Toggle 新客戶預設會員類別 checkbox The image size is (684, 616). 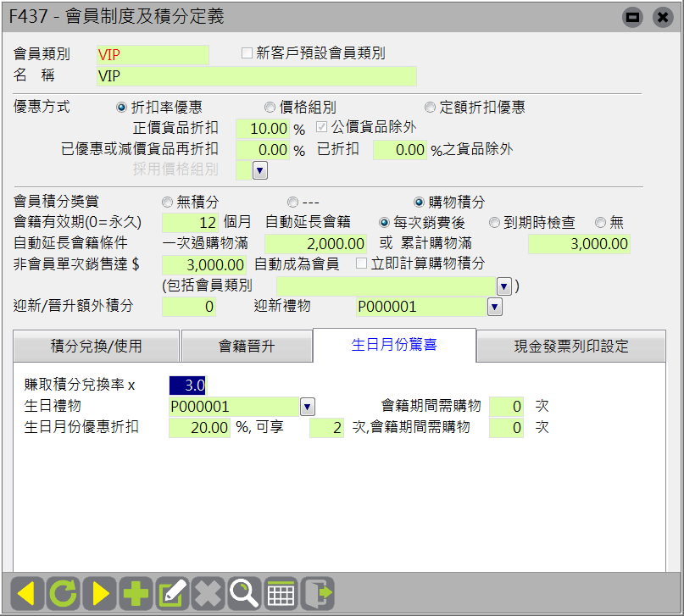tap(247, 53)
